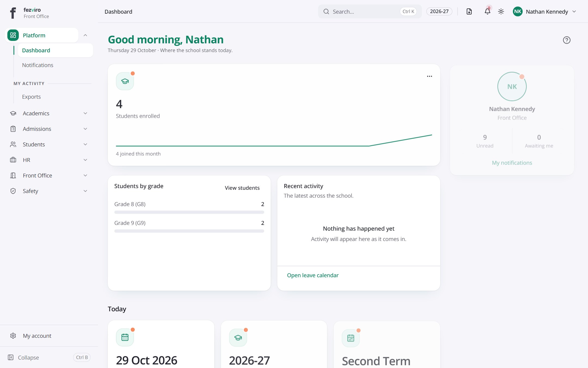
Task: Expand the HR menu chevron
Action: pos(85,160)
